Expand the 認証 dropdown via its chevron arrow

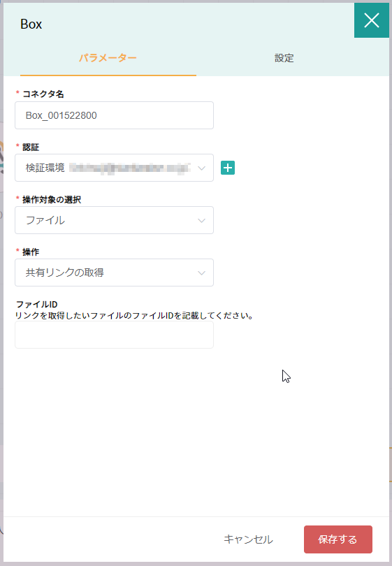[201, 168]
